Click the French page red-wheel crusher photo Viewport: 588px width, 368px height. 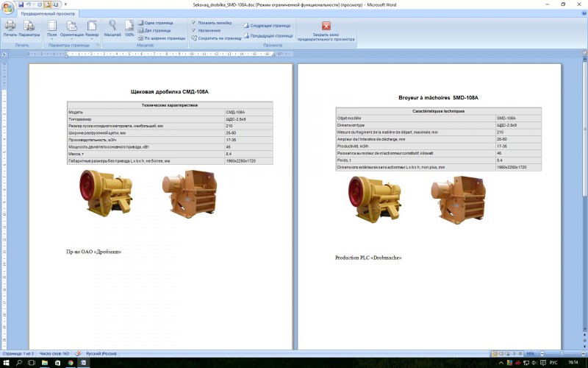pyautogui.click(x=375, y=199)
